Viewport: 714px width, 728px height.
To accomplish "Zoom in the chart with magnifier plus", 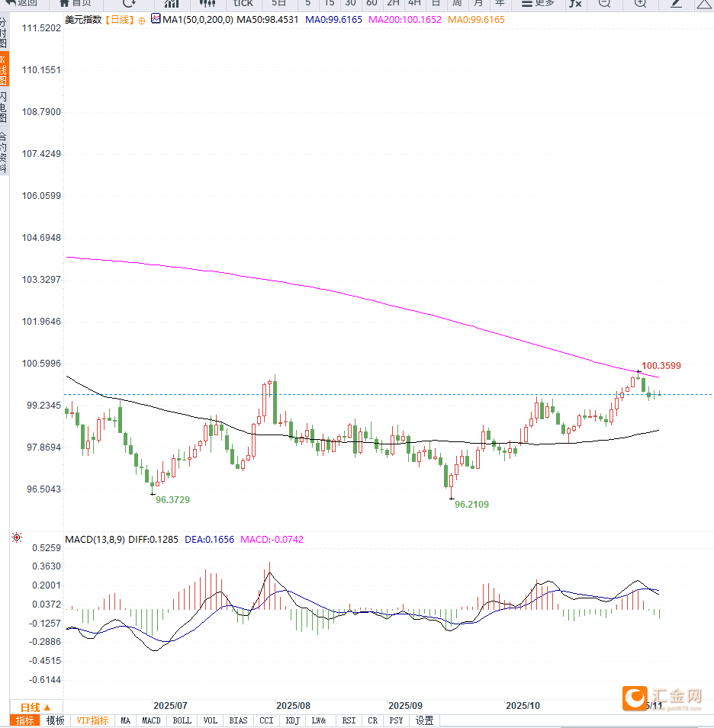I will 640,3.
